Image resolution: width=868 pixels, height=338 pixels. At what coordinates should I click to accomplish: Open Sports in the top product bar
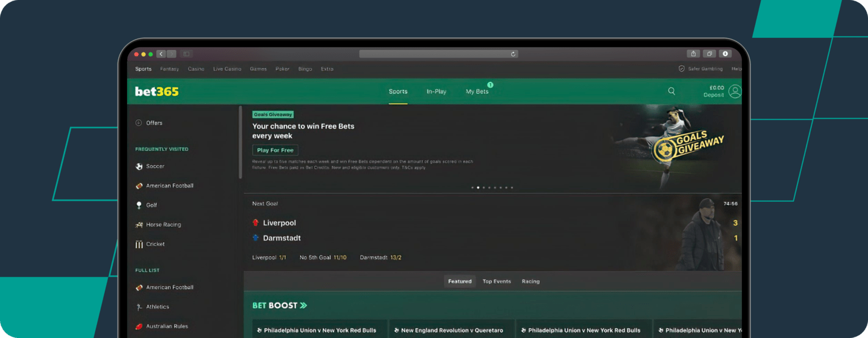pyautogui.click(x=143, y=69)
